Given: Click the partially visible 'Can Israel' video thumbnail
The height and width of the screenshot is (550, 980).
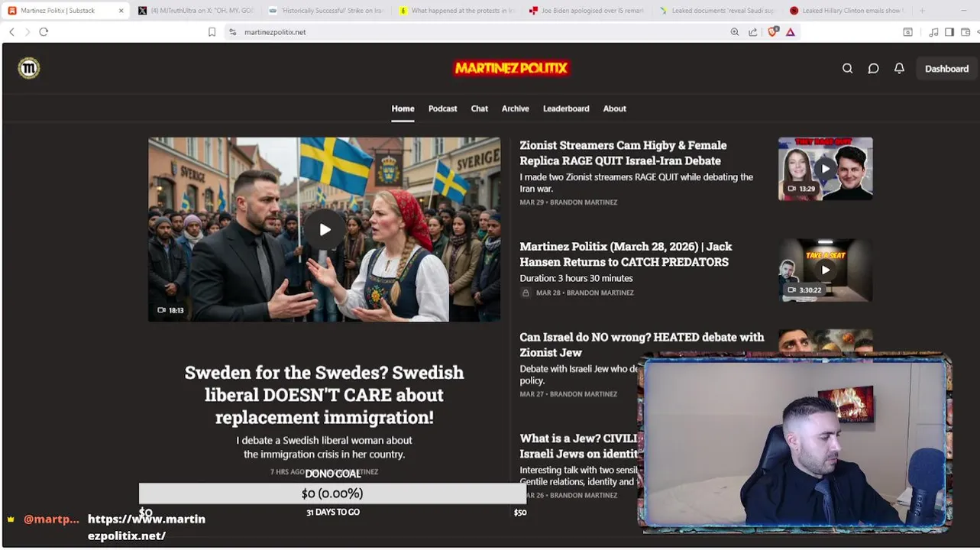Looking at the screenshot, I should [825, 341].
